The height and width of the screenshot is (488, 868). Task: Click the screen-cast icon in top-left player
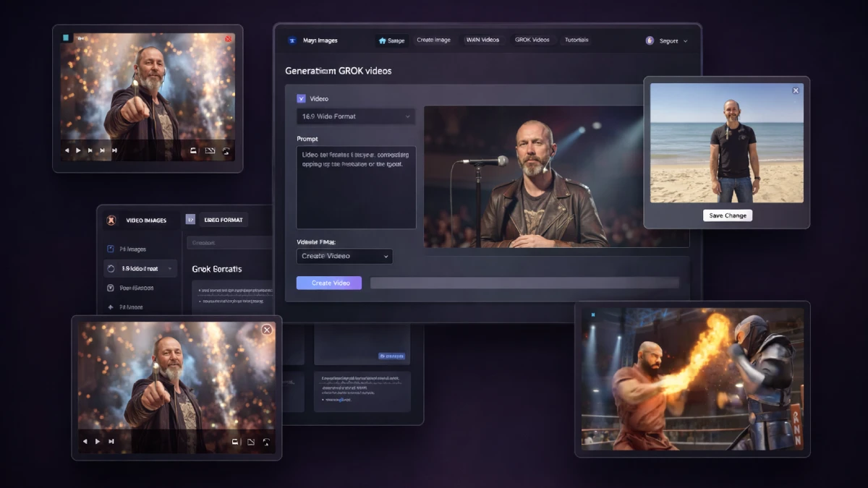tap(193, 150)
